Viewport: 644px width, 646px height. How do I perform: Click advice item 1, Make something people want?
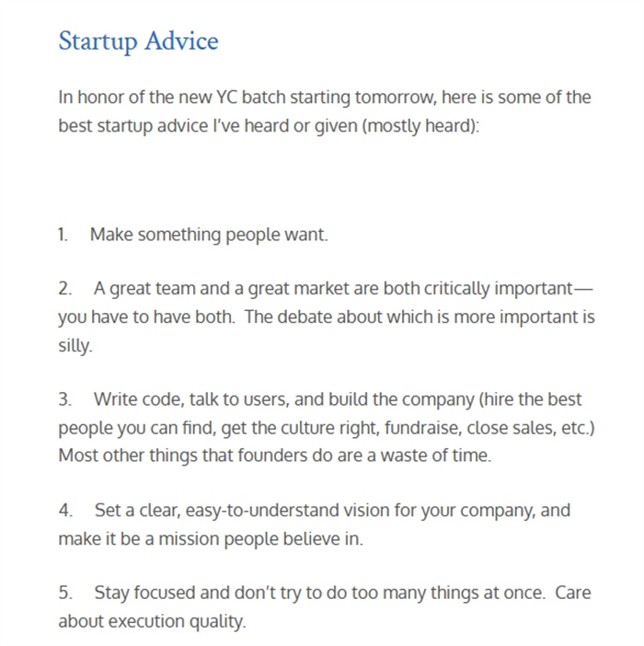tap(209, 235)
